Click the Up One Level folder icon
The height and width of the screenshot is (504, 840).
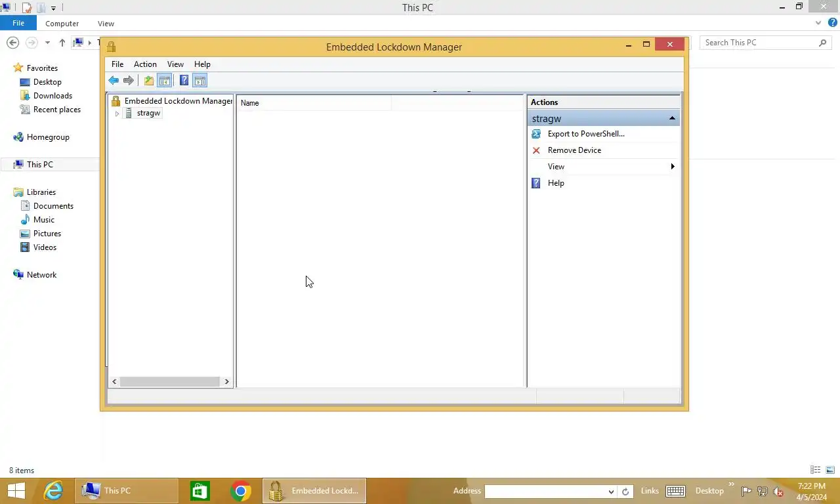[149, 81]
